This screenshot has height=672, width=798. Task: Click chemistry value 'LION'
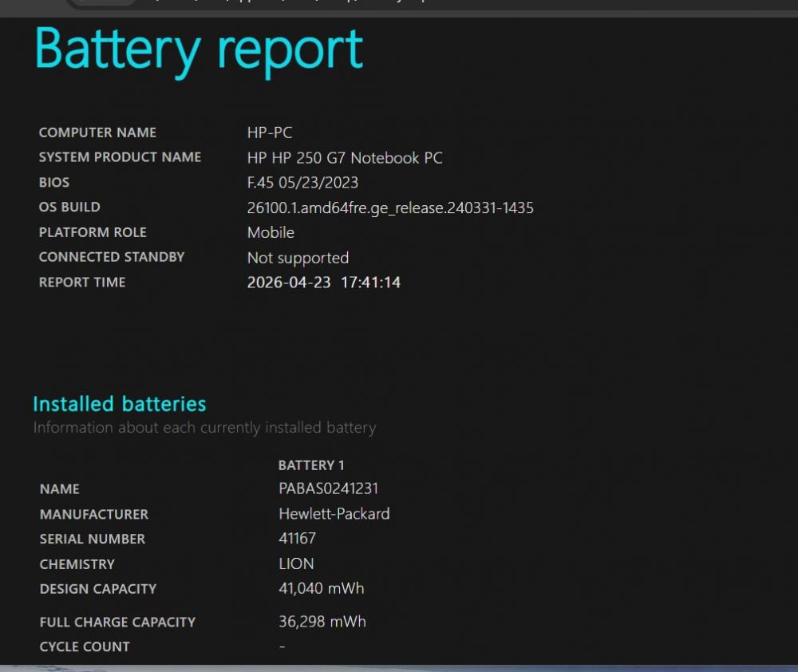pyautogui.click(x=297, y=563)
